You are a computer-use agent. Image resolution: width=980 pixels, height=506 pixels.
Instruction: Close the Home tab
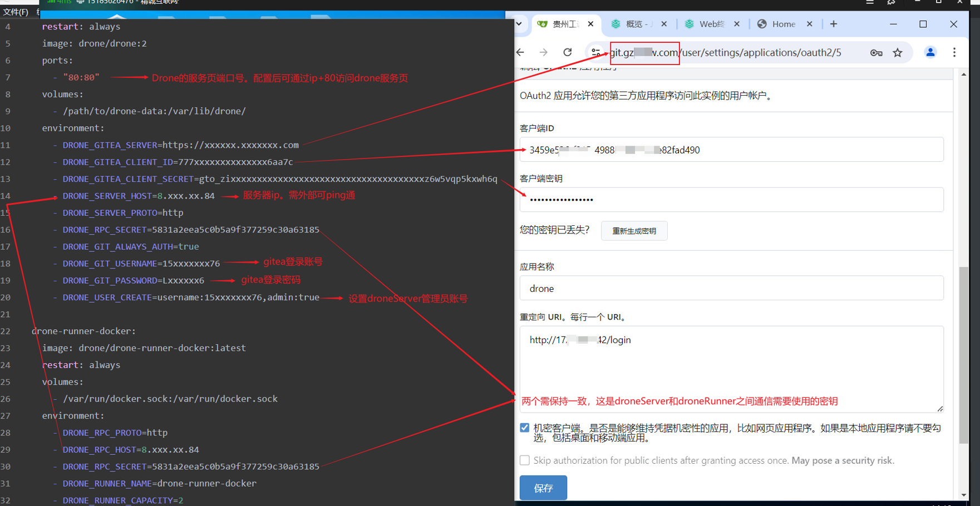[810, 24]
